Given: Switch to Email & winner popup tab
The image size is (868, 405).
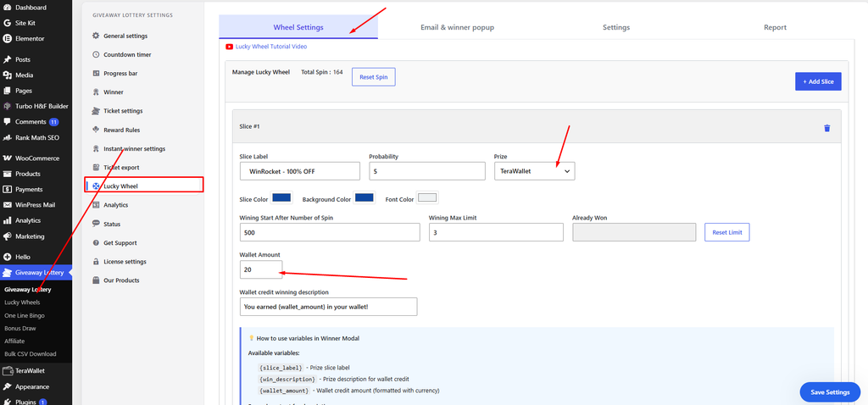Looking at the screenshot, I should (x=457, y=27).
